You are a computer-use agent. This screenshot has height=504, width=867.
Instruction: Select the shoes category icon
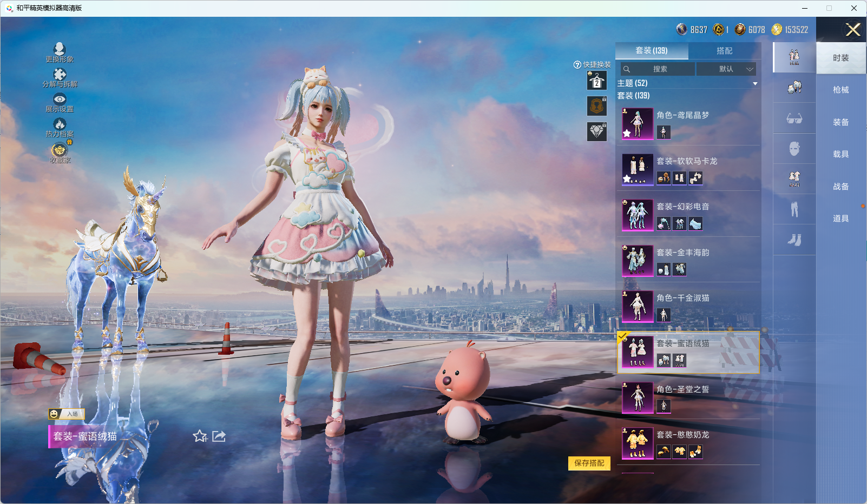click(x=794, y=240)
